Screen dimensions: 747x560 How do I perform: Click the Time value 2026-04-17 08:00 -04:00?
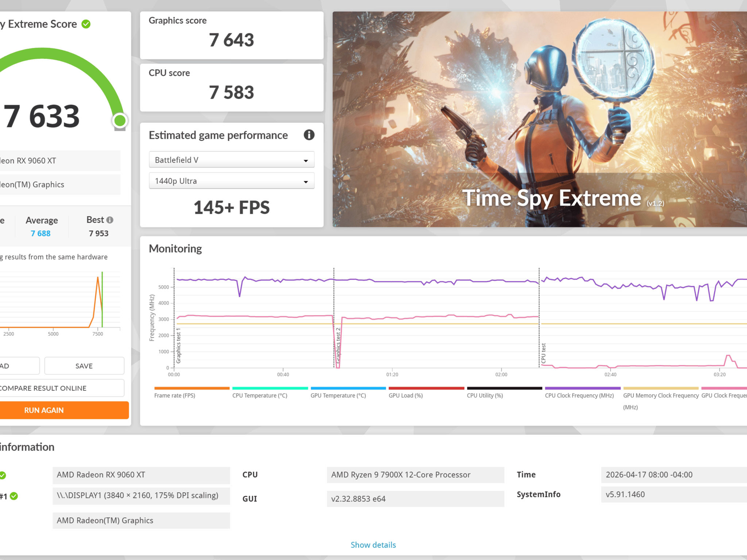674,475
